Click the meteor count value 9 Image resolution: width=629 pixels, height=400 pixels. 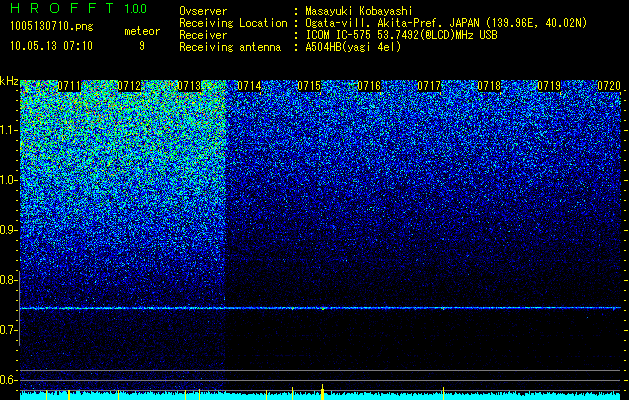pyautogui.click(x=142, y=46)
